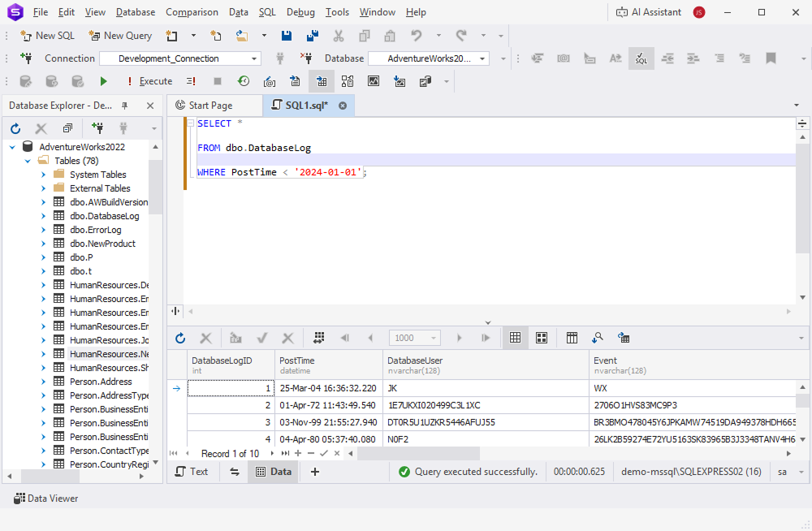Switch to the Start Page tab

(x=209, y=106)
